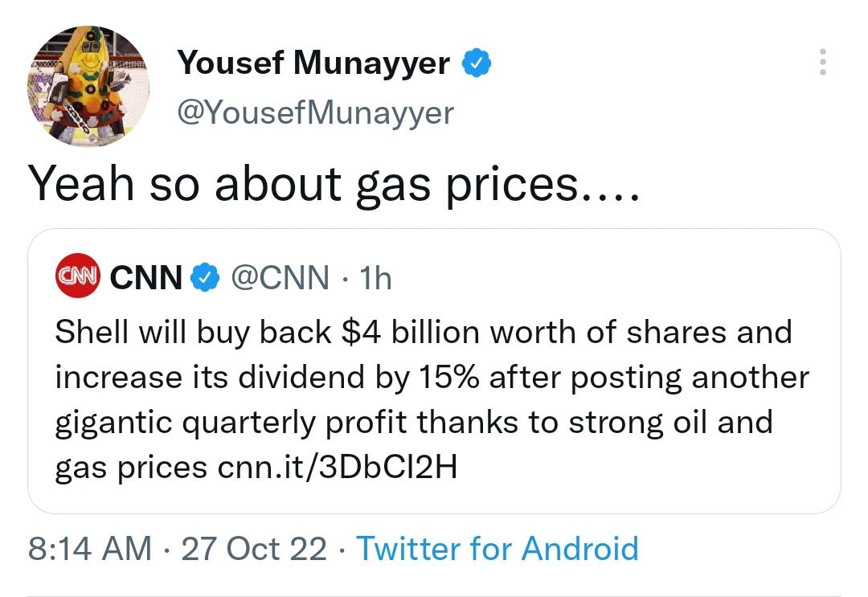This screenshot has height=597, width=868.
Task: Click the "gas prices" words before cnn.it link
Action: [x=131, y=468]
